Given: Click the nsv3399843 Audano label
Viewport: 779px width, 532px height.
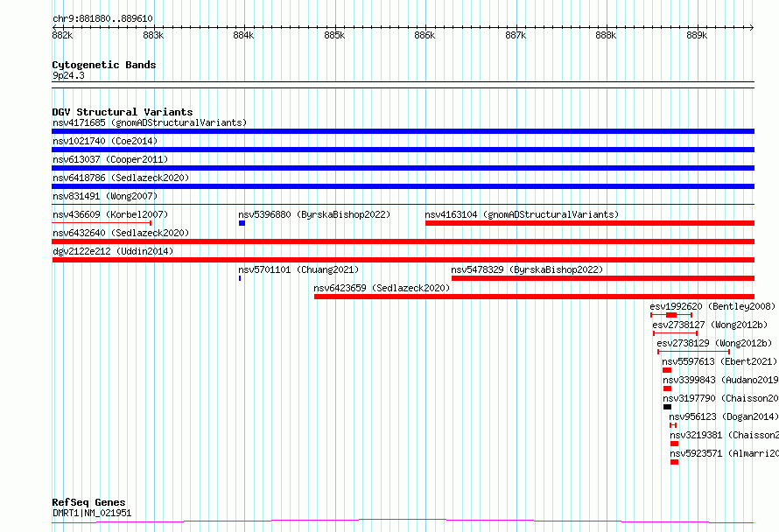Looking at the screenshot, I should (x=720, y=380).
